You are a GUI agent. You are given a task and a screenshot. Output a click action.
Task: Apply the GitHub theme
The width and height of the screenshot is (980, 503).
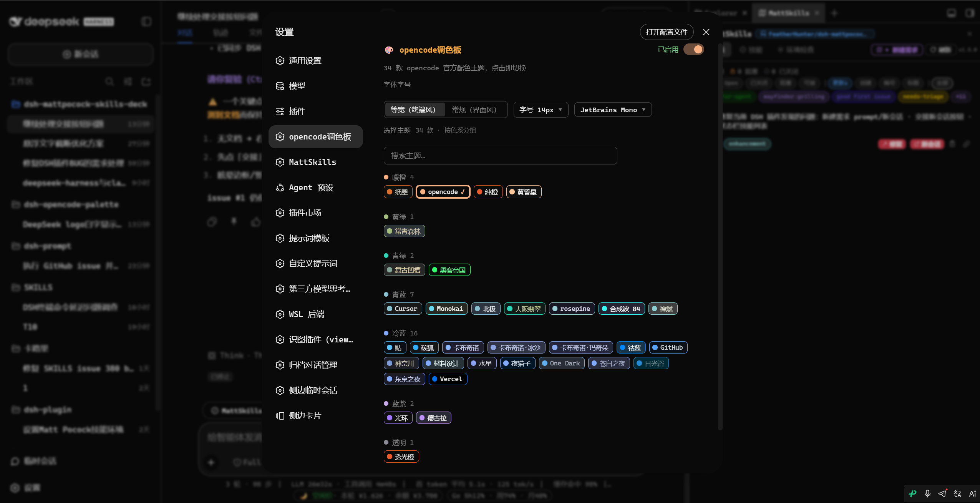[668, 348]
